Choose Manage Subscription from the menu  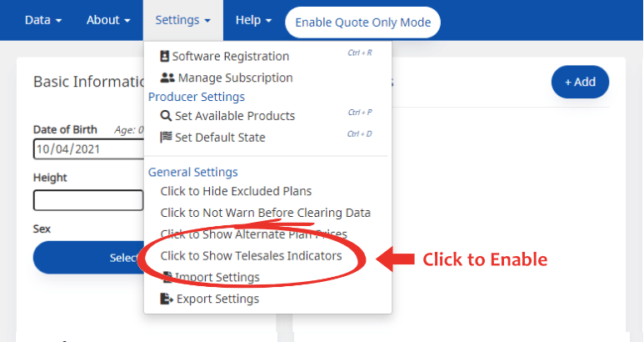click(x=235, y=78)
